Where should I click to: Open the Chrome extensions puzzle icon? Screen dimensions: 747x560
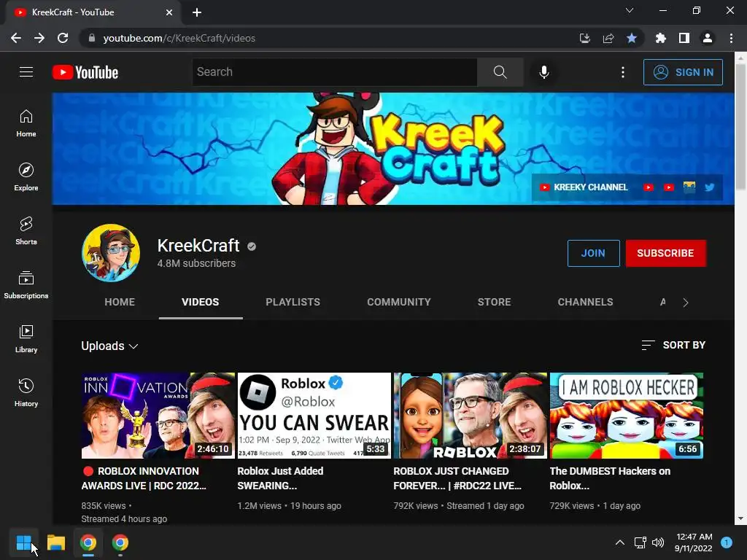coord(660,38)
